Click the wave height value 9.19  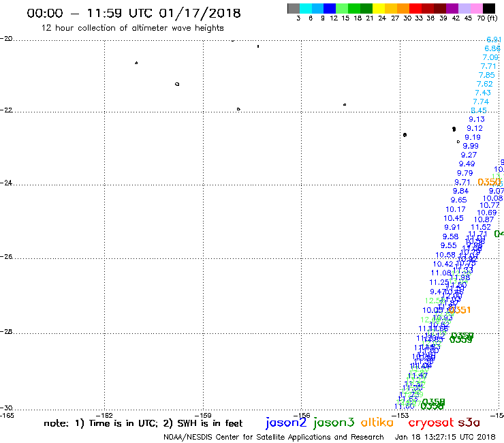473,137
